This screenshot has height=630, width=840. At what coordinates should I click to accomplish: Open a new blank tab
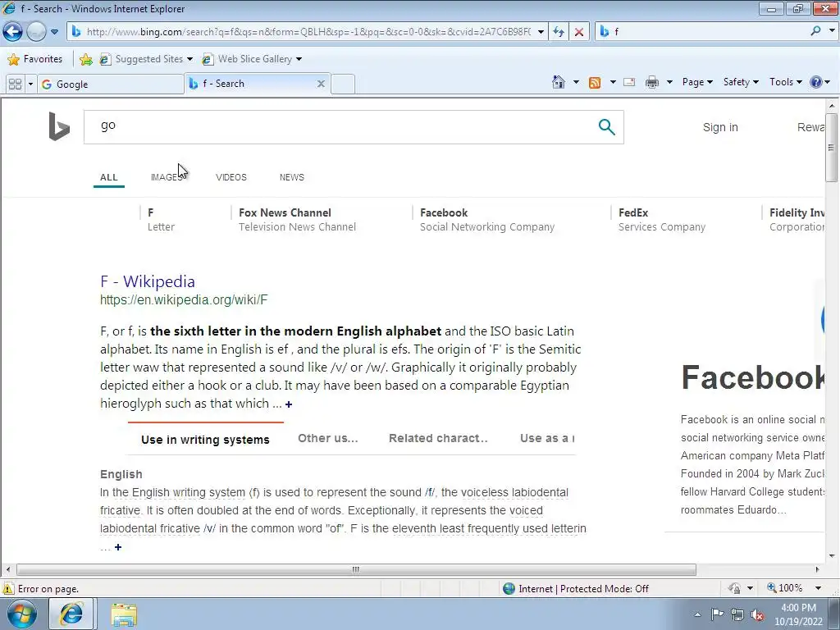343,84
